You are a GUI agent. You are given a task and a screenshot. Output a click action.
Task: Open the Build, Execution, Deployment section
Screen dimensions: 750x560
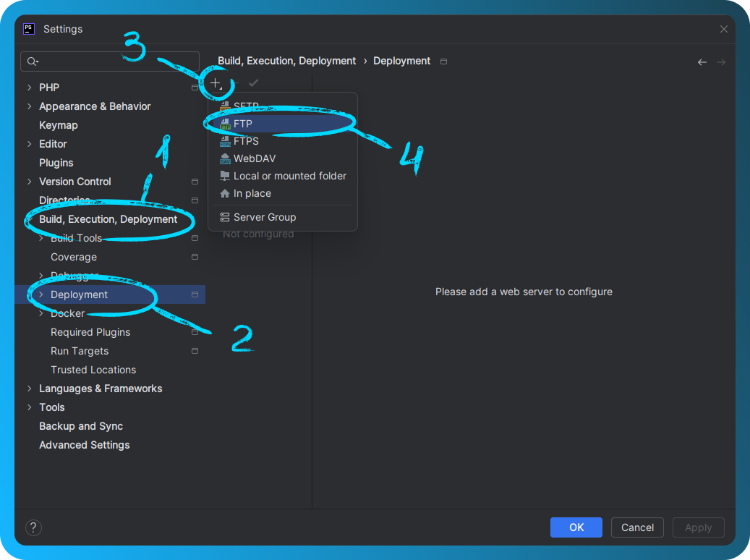[108, 219]
